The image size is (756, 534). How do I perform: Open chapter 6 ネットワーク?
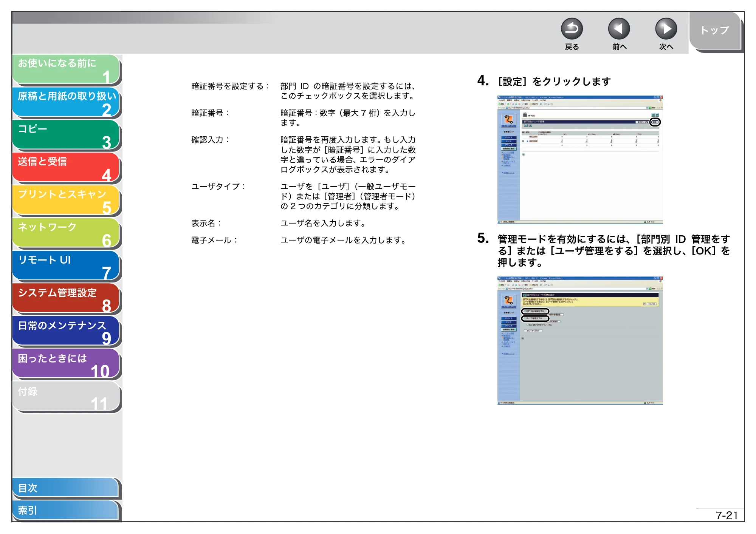[66, 233]
